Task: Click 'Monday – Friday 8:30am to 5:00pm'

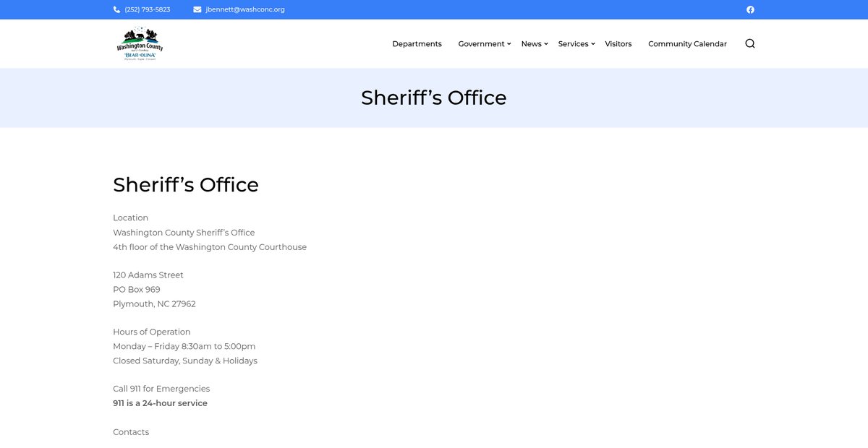Action: [184, 347]
